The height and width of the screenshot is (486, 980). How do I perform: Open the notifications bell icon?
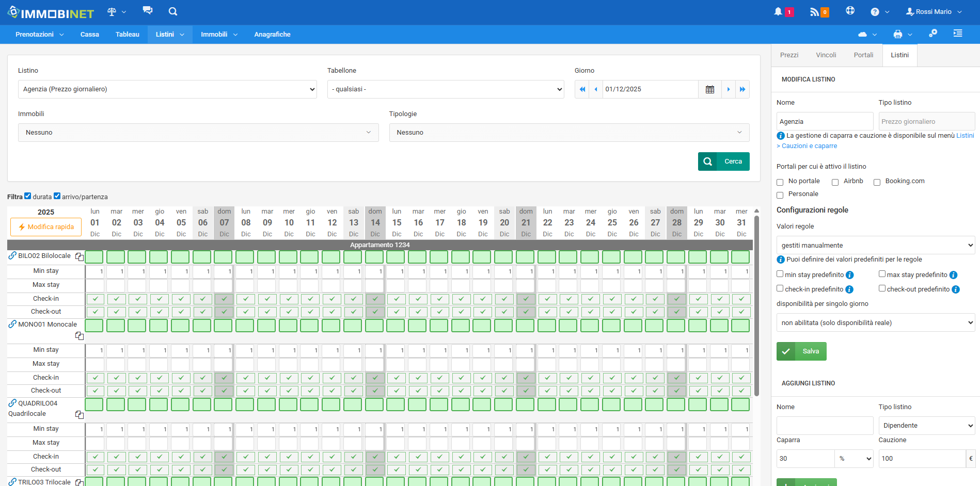pyautogui.click(x=778, y=11)
